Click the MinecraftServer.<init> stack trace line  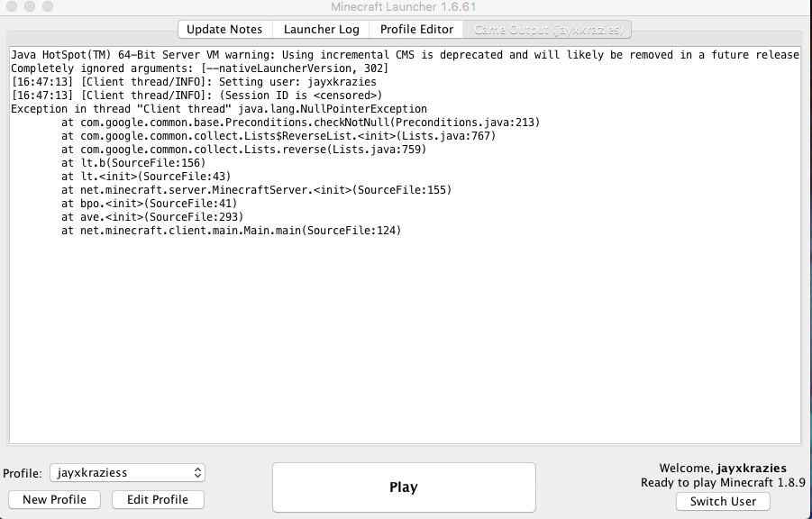[256, 189]
